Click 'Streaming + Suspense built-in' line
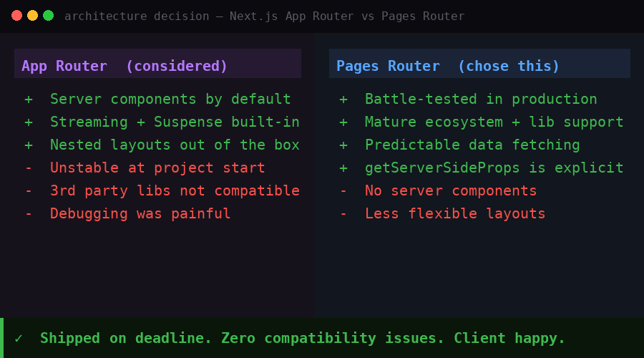This screenshot has width=644, height=358. tap(175, 122)
